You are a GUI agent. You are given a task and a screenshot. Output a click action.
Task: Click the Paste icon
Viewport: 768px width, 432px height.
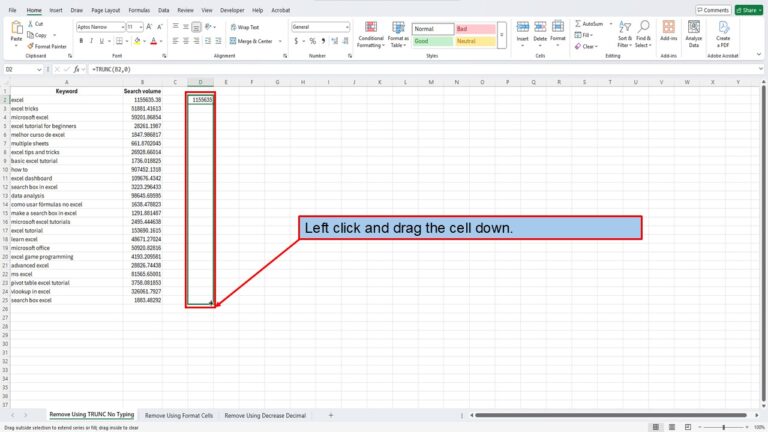point(16,27)
